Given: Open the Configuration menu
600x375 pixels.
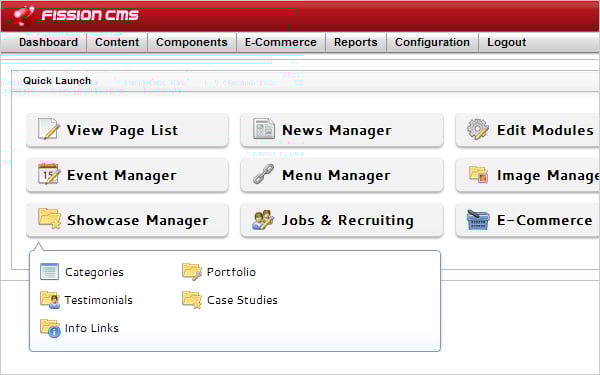Looking at the screenshot, I should tap(432, 42).
